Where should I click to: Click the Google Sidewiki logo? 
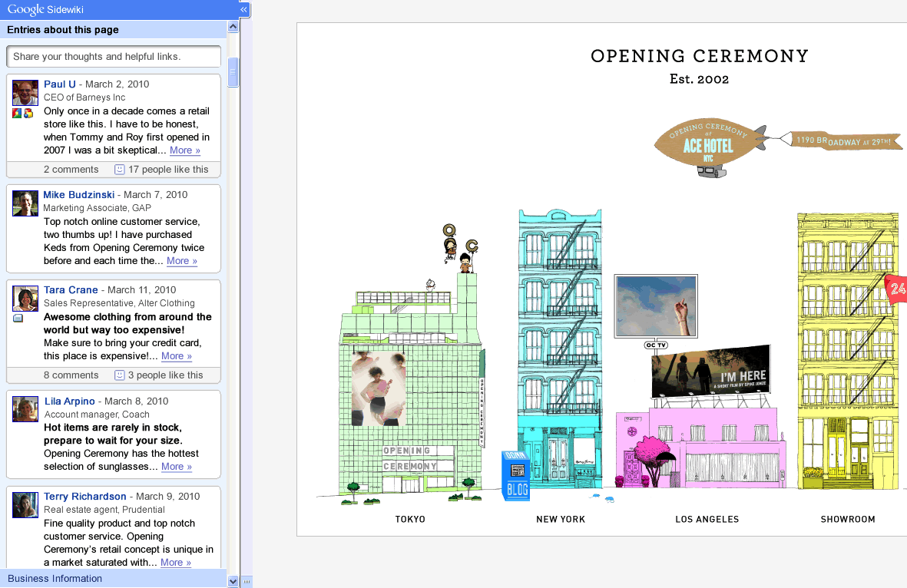coord(45,9)
